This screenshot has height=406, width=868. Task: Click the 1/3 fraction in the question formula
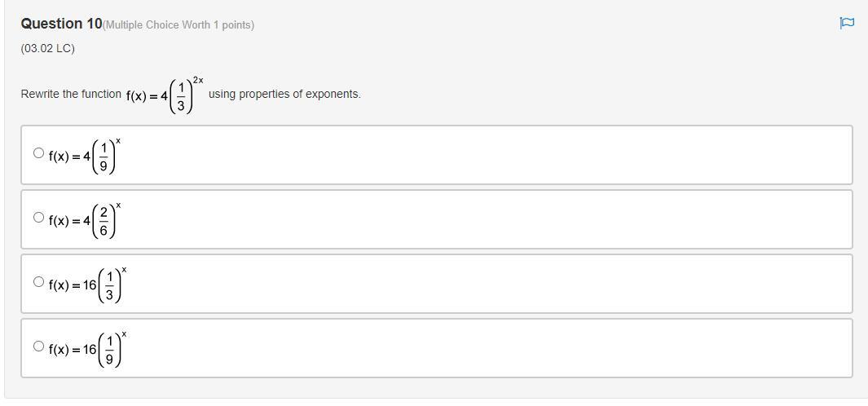pyautogui.click(x=181, y=96)
